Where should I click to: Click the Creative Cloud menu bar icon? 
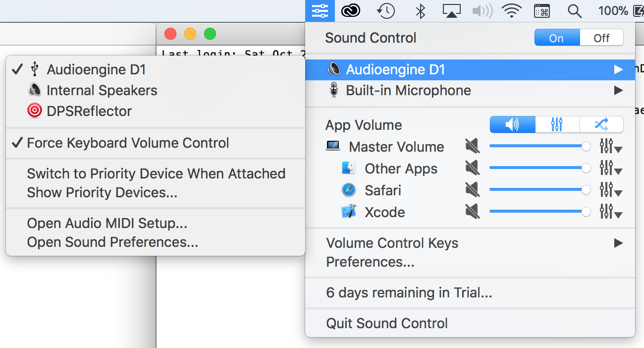351,10
